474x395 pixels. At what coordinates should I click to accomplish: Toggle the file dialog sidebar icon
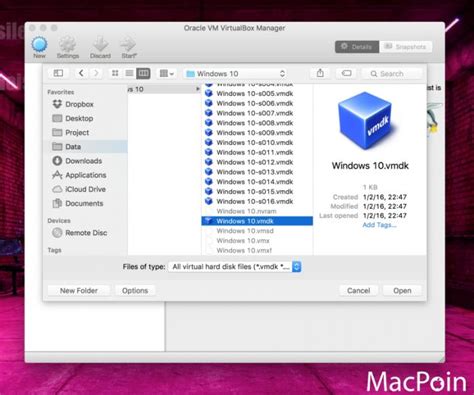tap(58, 73)
